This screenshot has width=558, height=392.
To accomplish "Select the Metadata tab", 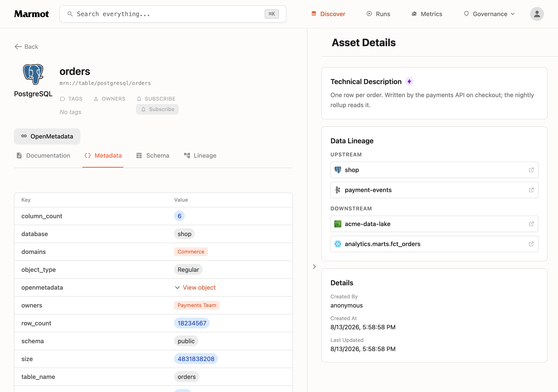I will (103, 156).
